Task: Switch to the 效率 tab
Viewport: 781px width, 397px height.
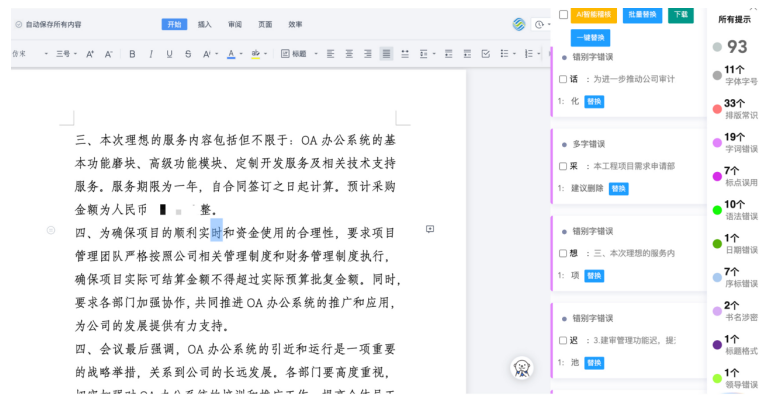Action: click(x=295, y=24)
